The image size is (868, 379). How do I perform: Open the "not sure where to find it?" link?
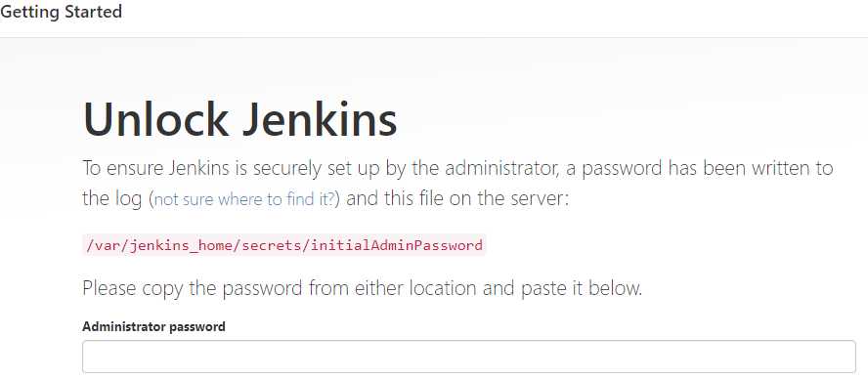click(245, 199)
